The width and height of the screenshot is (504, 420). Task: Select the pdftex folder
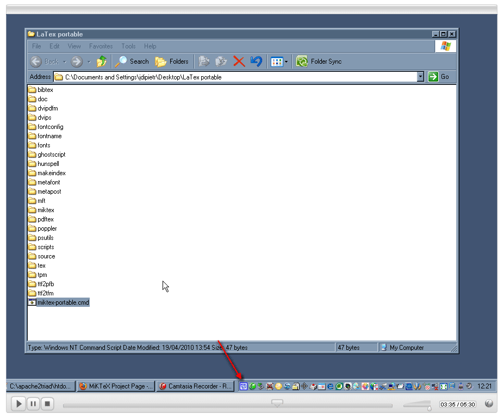41,219
